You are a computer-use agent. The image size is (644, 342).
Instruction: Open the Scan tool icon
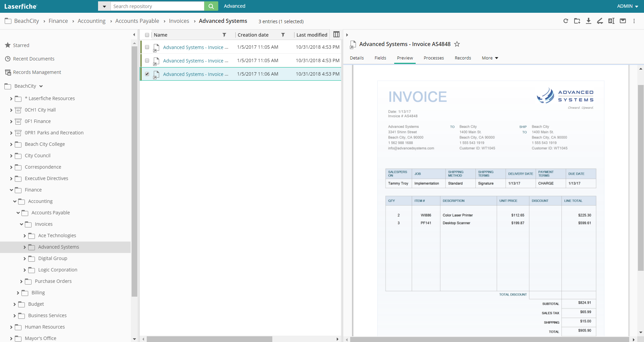pos(600,21)
